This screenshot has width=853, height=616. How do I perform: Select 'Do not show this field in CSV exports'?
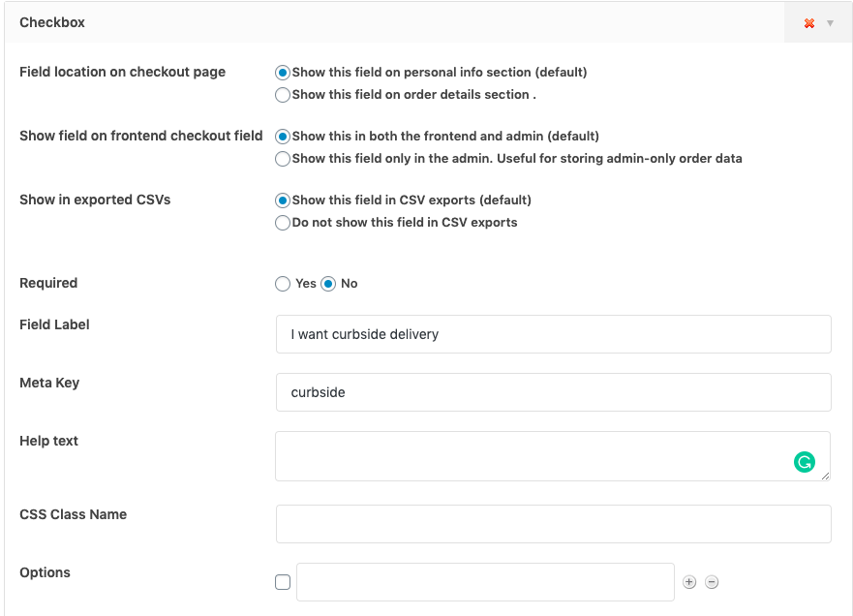pyautogui.click(x=283, y=223)
